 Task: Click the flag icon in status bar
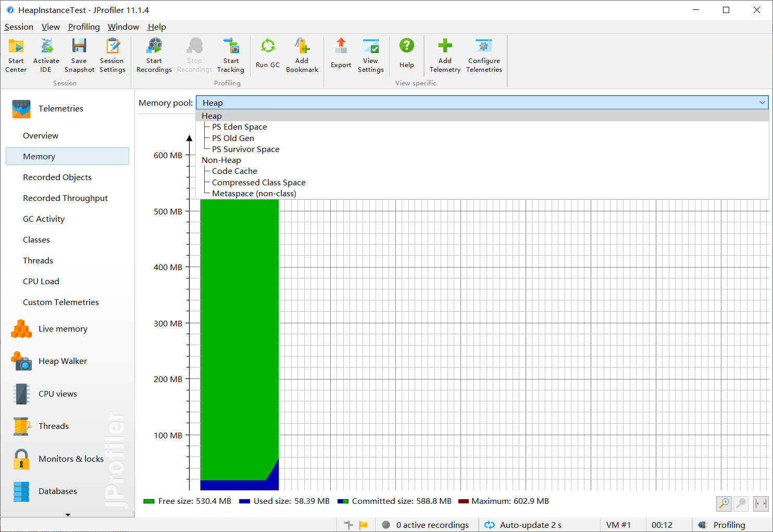(x=364, y=525)
